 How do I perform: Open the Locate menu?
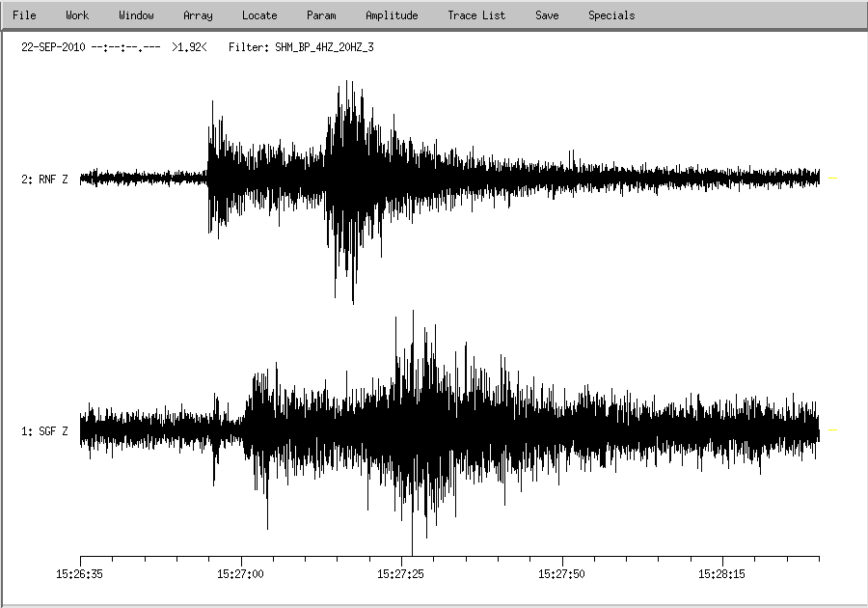[259, 15]
